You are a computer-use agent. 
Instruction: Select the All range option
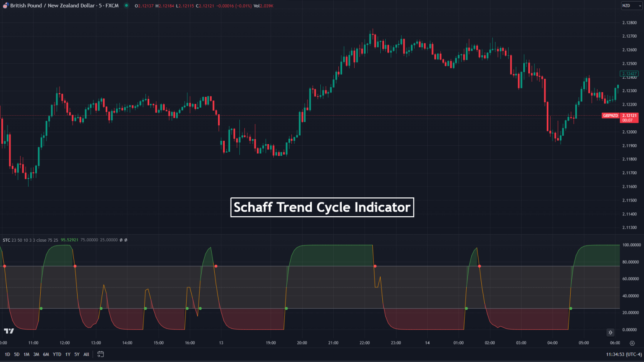pyautogui.click(x=86, y=354)
